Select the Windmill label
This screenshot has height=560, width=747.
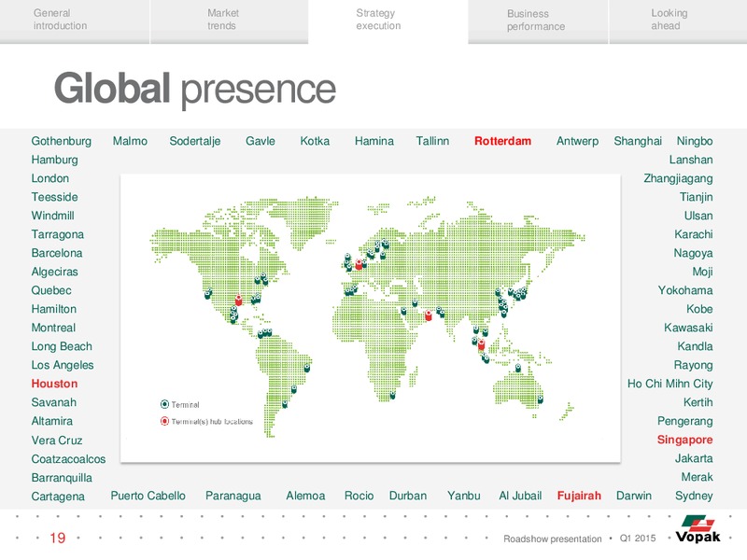click(52, 216)
